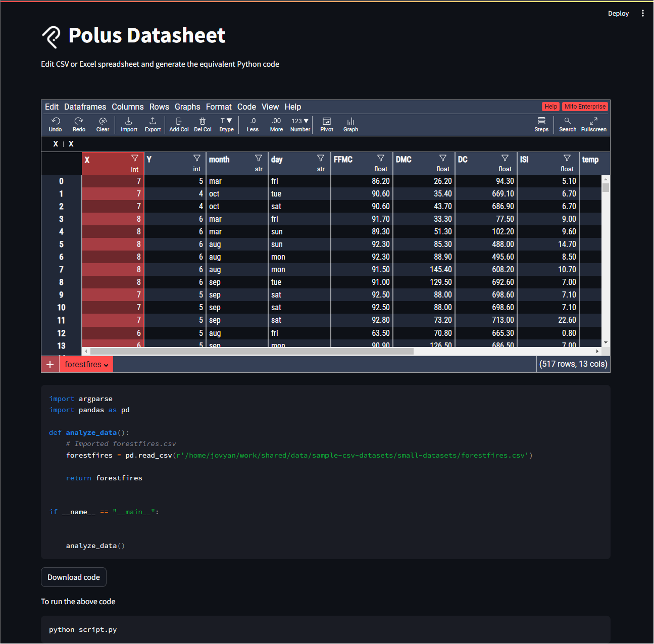Open the Help menu in menu bar
The height and width of the screenshot is (644, 654).
(x=292, y=107)
